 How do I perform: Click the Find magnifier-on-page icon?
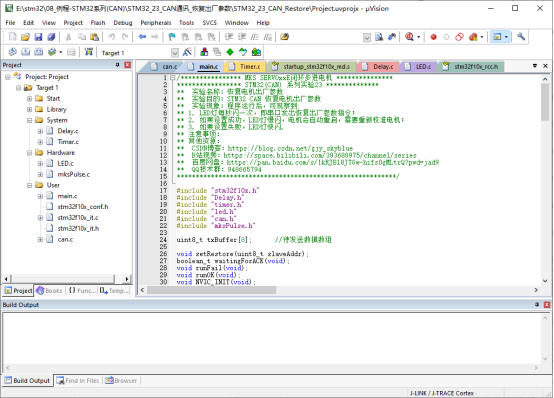(379, 37)
